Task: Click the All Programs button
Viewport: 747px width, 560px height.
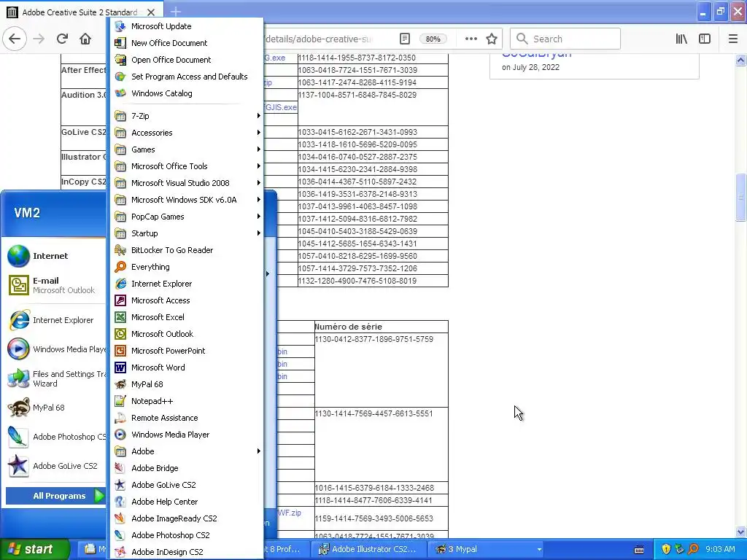Action: (55, 496)
